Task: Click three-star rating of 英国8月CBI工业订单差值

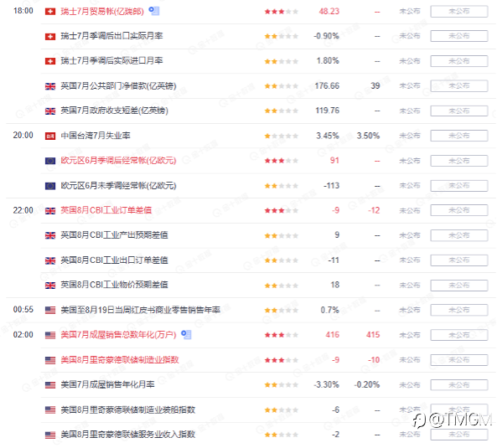Action: tap(281, 210)
